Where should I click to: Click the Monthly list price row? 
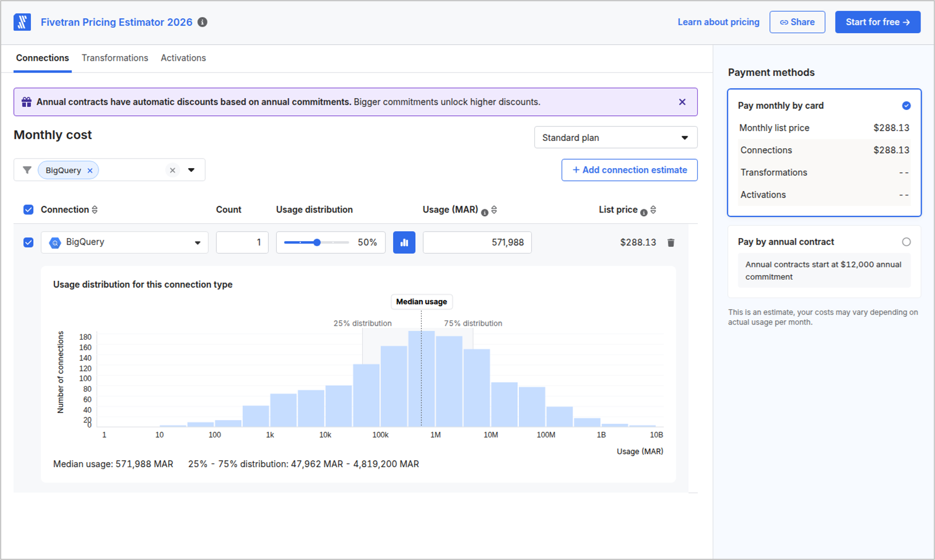coord(824,128)
